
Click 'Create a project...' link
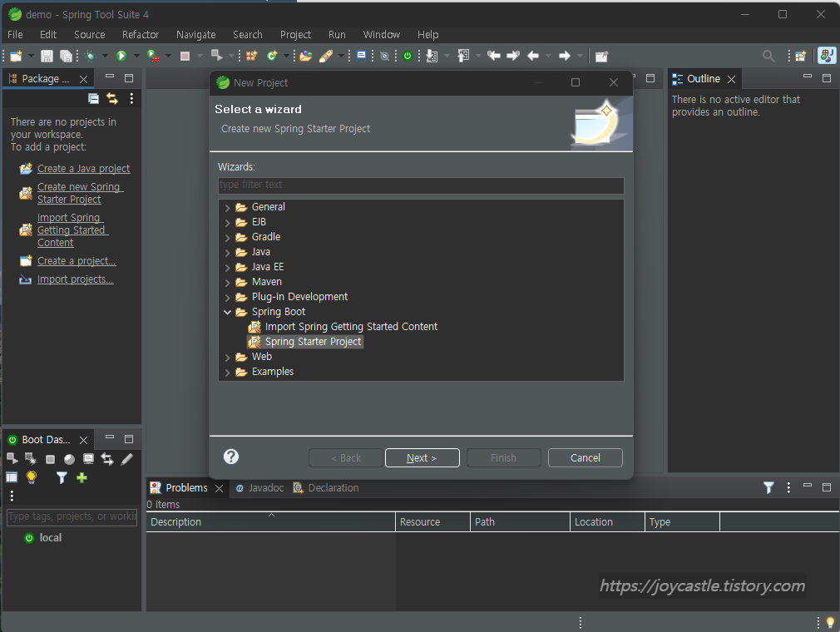pyautogui.click(x=77, y=261)
